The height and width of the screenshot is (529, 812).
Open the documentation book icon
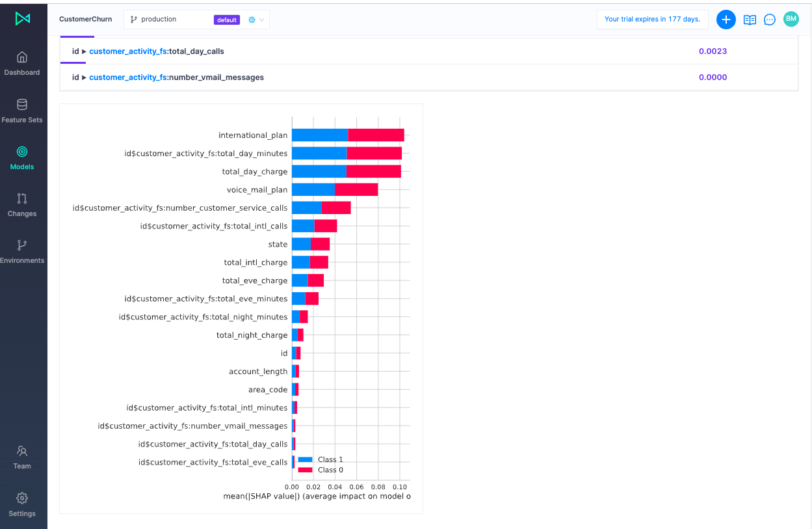coord(750,20)
